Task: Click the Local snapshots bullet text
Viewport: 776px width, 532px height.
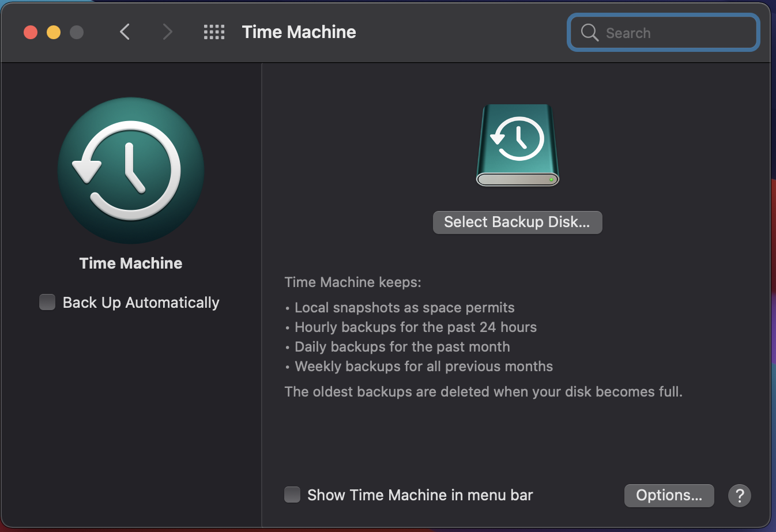Action: pos(404,307)
